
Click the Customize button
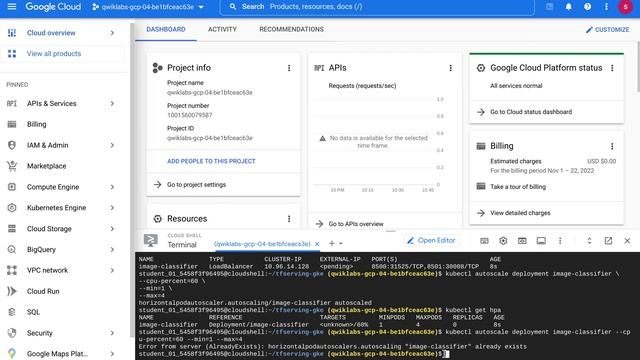click(607, 30)
